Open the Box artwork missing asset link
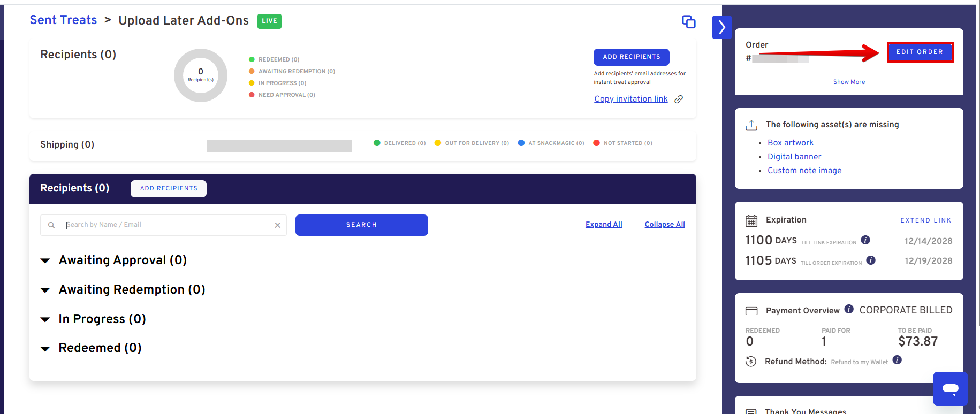 [790, 143]
